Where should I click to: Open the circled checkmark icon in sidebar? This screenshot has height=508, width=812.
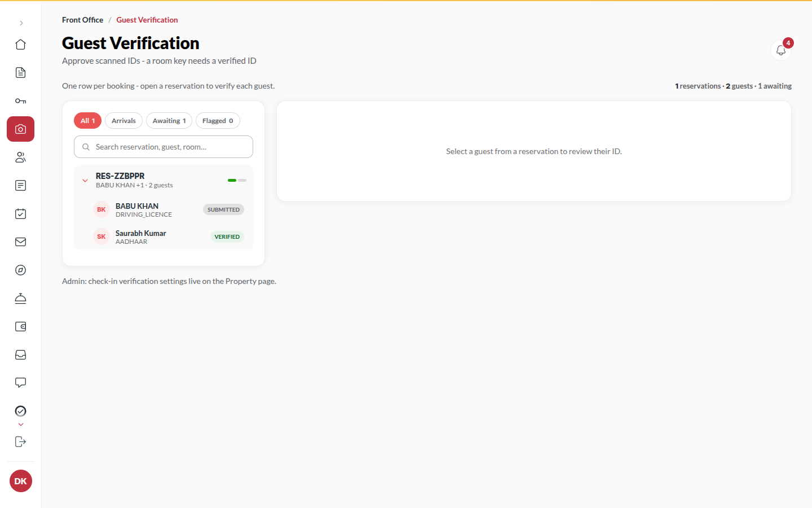pos(21,411)
